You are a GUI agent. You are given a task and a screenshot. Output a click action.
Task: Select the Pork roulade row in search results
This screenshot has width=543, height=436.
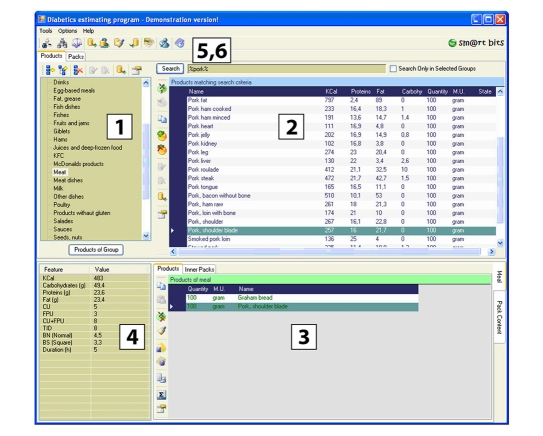coord(341,170)
